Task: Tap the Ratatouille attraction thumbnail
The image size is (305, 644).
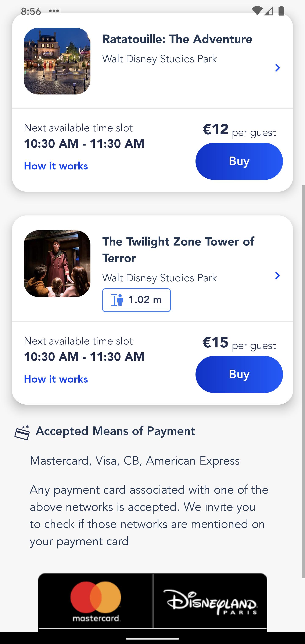Action: [x=57, y=61]
